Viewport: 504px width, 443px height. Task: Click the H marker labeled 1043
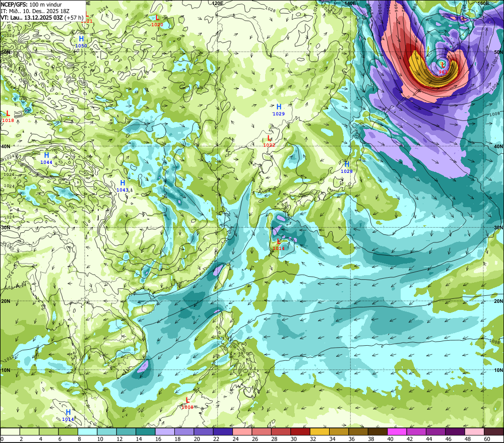point(122,183)
